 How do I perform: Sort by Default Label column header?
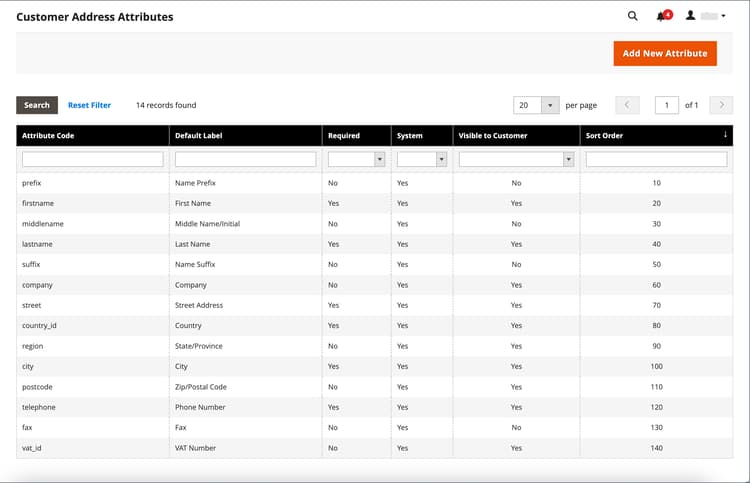246,135
